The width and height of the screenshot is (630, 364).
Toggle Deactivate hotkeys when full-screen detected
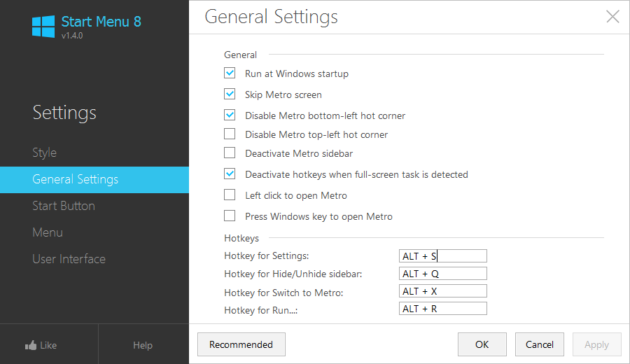(230, 174)
